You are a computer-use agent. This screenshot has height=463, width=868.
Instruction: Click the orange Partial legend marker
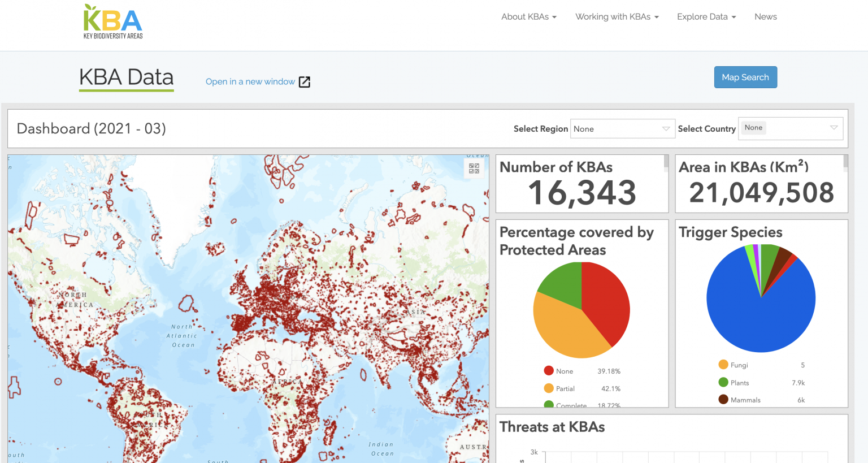pyautogui.click(x=549, y=388)
